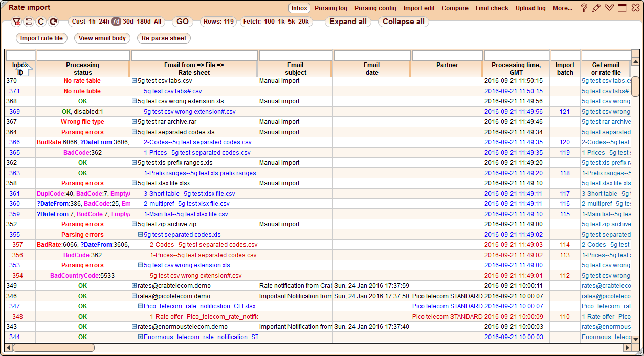Open the help question-mark icon
This screenshot has width=644, height=356.
[584, 7]
